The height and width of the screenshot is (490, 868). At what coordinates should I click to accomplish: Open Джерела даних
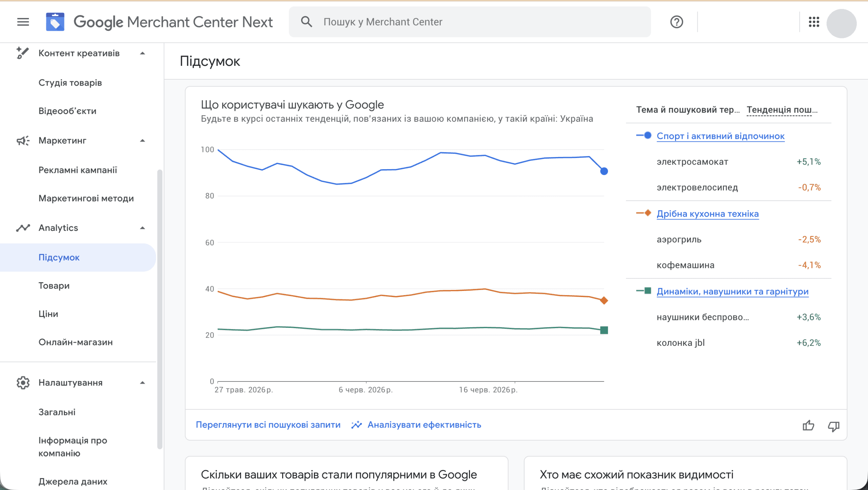click(x=73, y=482)
